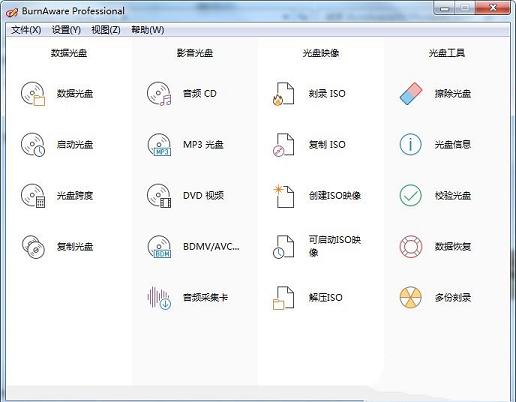Select the 光盘跨度 span disc icon
The image size is (516, 402).
[x=33, y=196]
